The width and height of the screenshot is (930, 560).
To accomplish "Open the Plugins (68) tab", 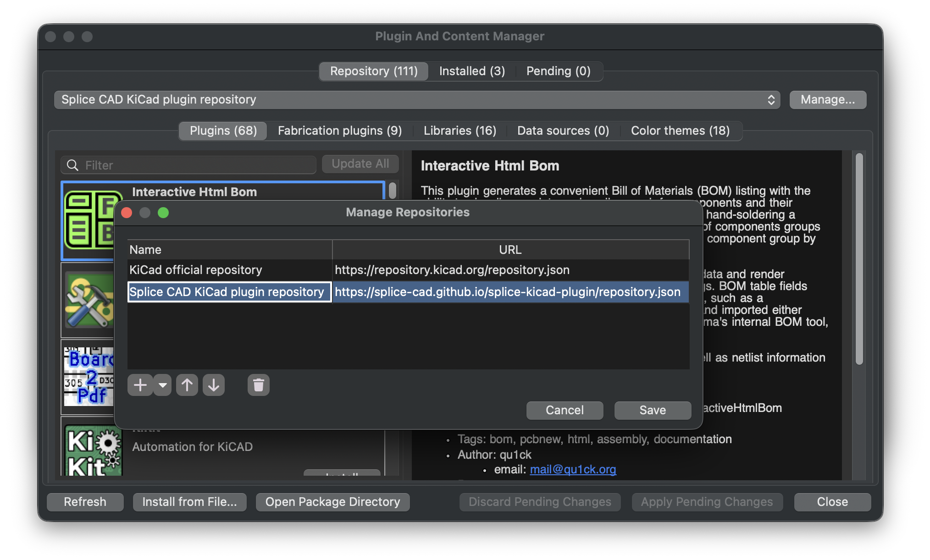I will click(223, 131).
